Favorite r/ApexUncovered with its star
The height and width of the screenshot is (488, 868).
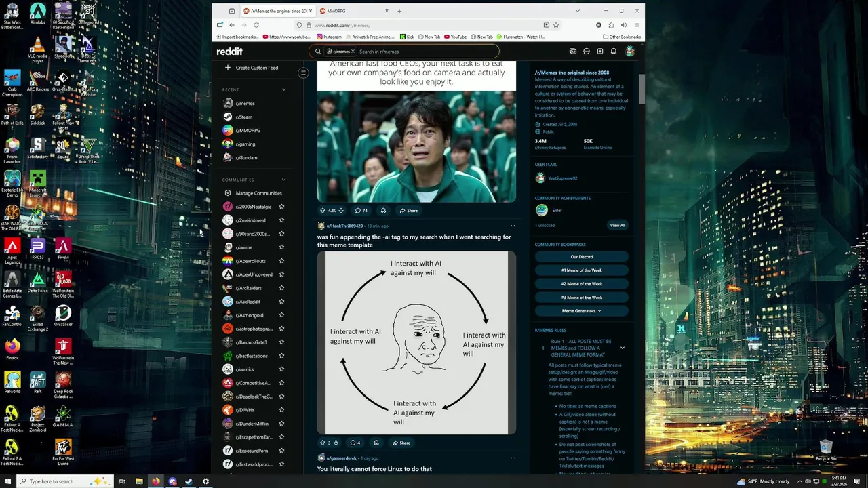281,274
